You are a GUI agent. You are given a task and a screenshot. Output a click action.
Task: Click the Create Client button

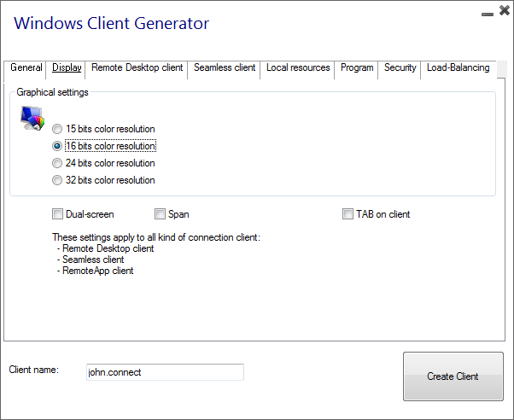[x=453, y=376]
